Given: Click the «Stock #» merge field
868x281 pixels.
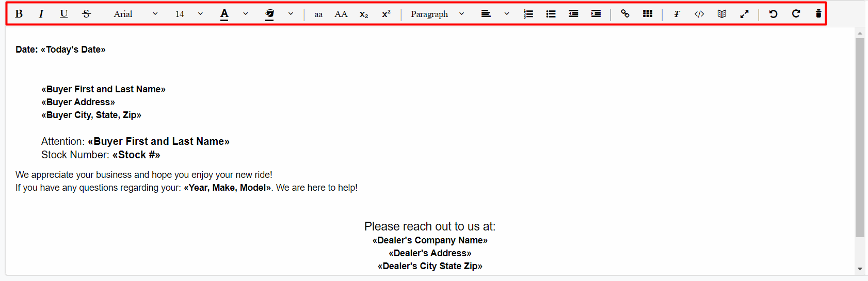Looking at the screenshot, I should (x=136, y=155).
